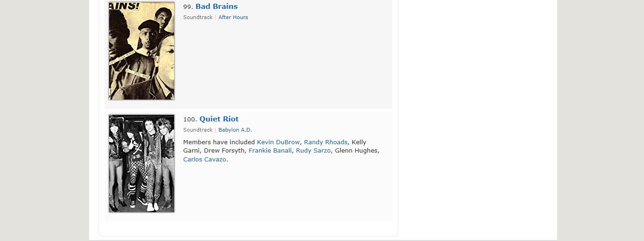
Task: Open the Bad Brains poster thumbnail
Action: click(x=142, y=51)
